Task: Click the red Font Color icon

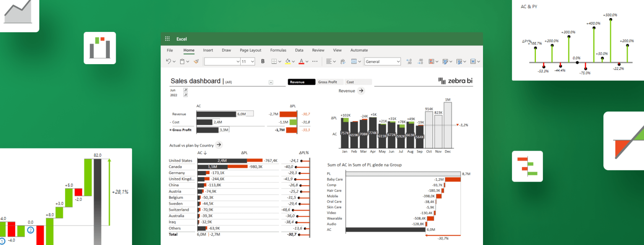Action: (301, 61)
